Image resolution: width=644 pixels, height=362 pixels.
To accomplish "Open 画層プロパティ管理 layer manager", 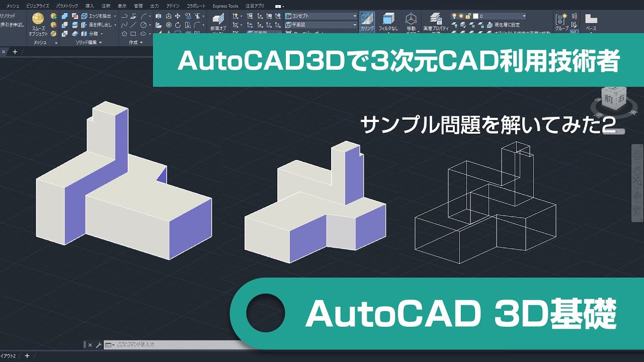I will 436,19.
